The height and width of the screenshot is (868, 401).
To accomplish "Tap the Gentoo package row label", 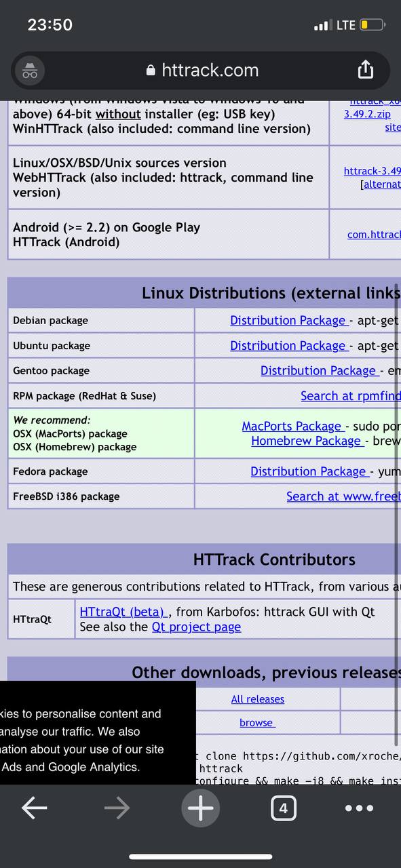I will (51, 370).
